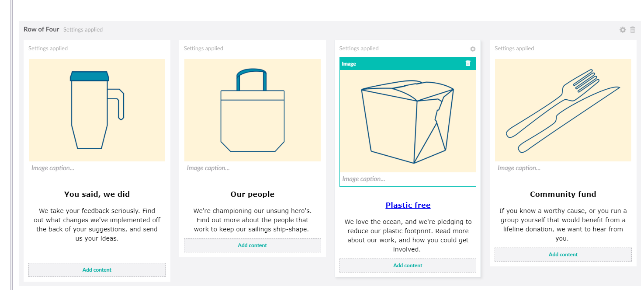This screenshot has width=644, height=290.
Task: Select the Community fund heading
Action: pos(563,194)
